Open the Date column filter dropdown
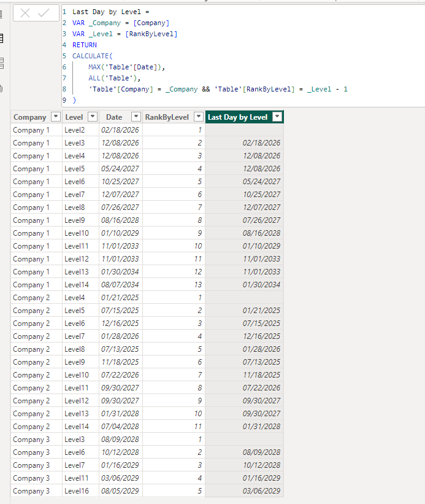 click(136, 117)
